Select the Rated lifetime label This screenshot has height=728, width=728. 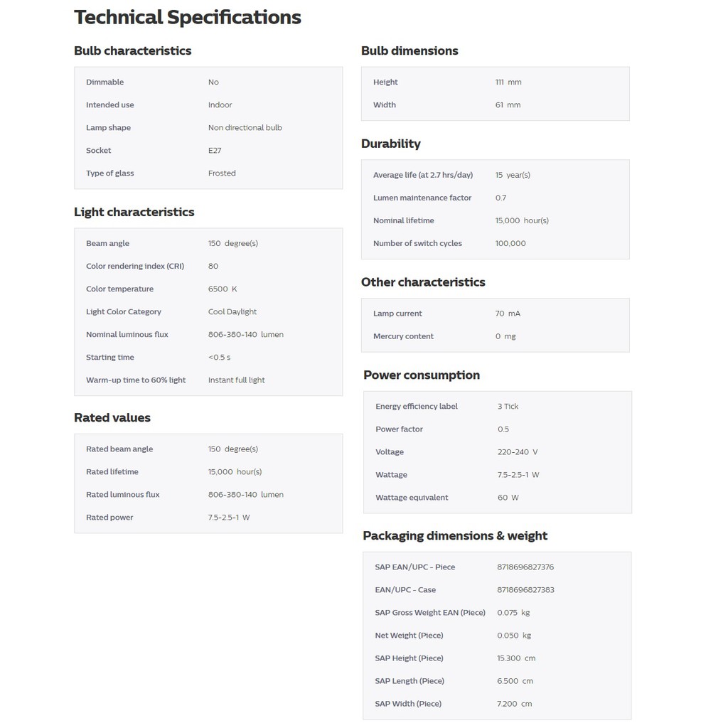112,472
